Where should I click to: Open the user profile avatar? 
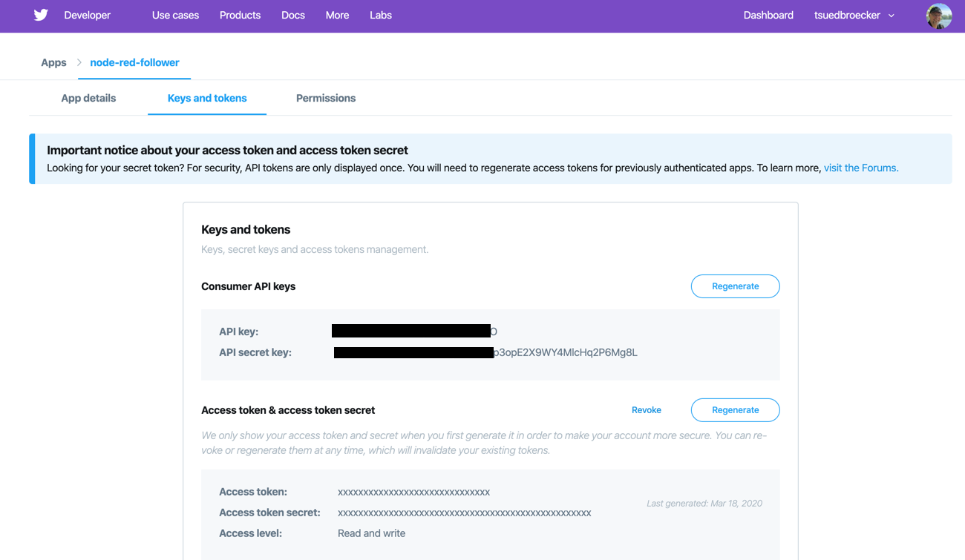click(x=939, y=16)
